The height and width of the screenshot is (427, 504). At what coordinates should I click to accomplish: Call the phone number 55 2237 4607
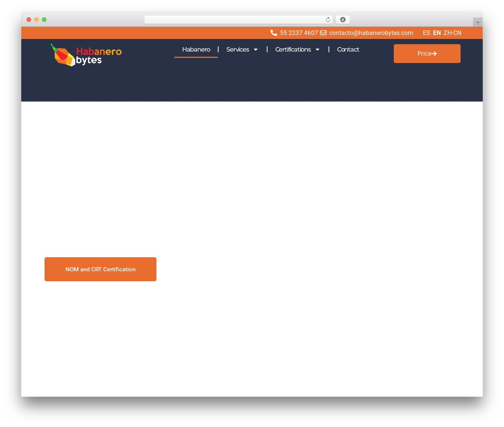299,33
